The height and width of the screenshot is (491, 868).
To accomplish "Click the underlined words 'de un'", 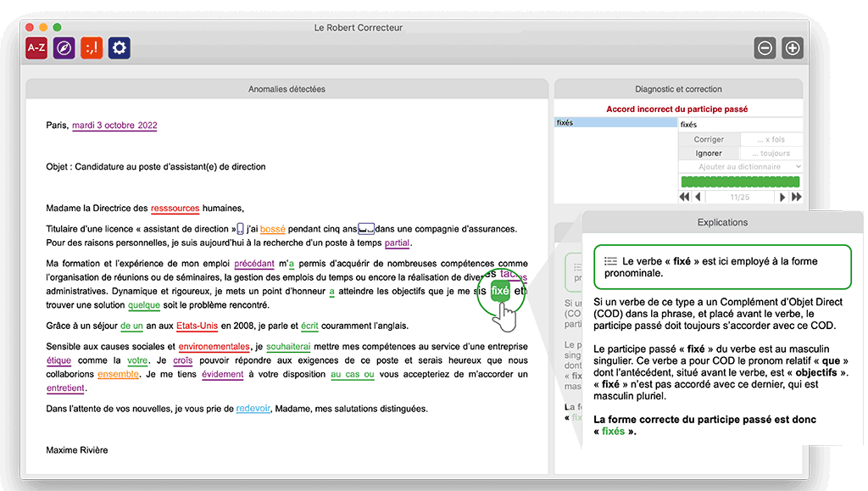I will pyautogui.click(x=131, y=326).
